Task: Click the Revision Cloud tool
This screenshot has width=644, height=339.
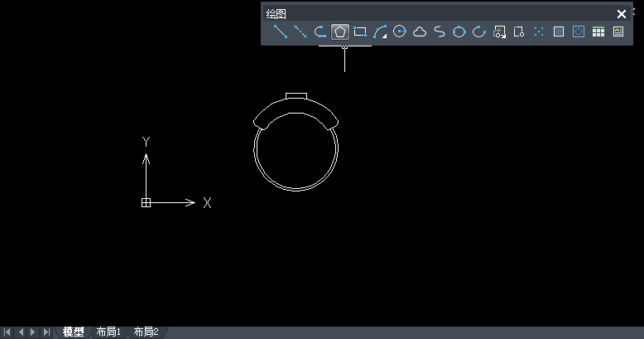Action: point(420,32)
